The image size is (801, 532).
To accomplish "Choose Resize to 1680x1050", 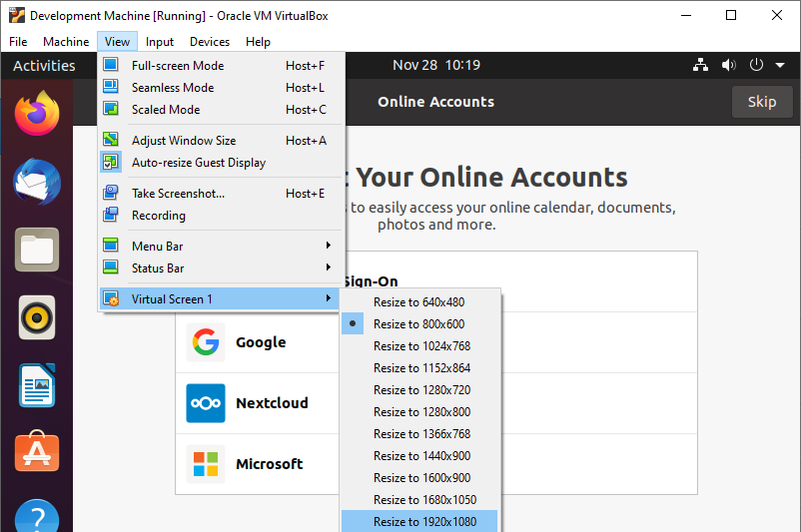I will coord(418,499).
